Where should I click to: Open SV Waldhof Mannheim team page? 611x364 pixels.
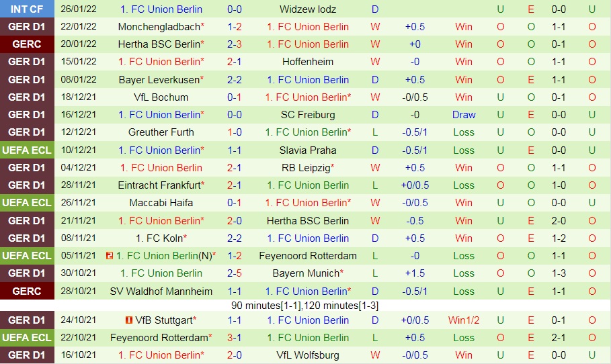coord(161,291)
